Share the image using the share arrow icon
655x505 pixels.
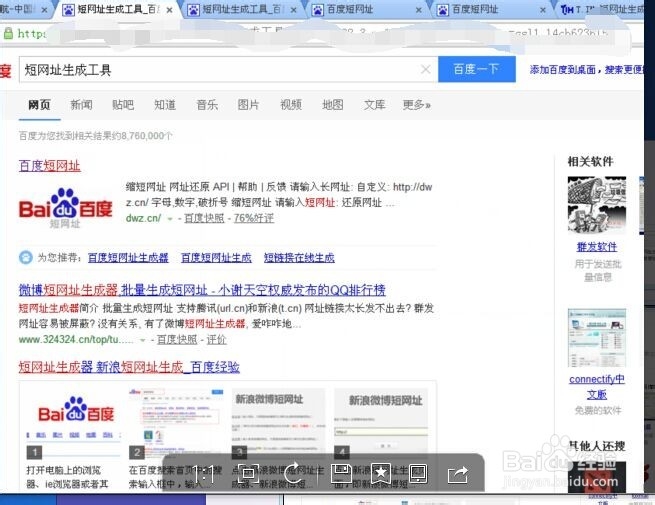pyautogui.click(x=458, y=475)
